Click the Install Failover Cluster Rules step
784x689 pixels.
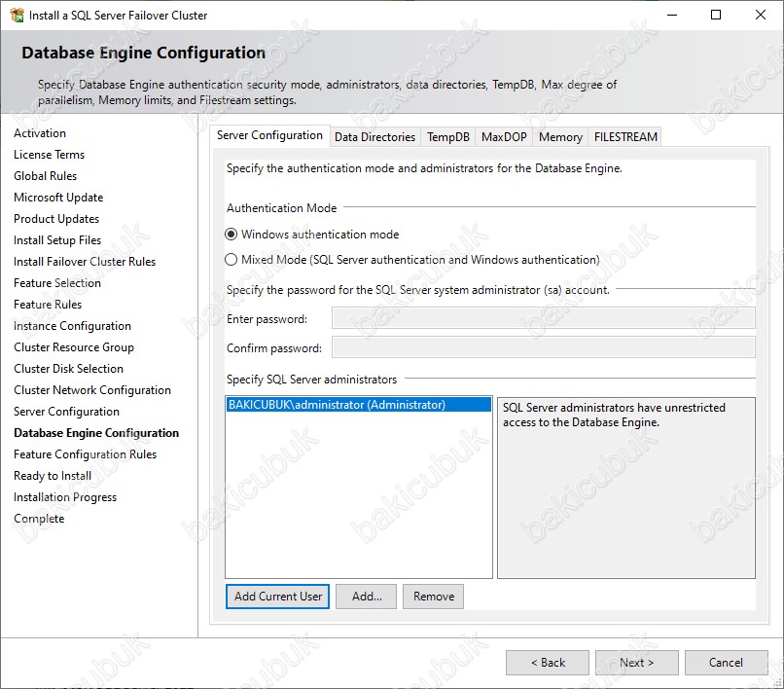pyautogui.click(x=85, y=262)
